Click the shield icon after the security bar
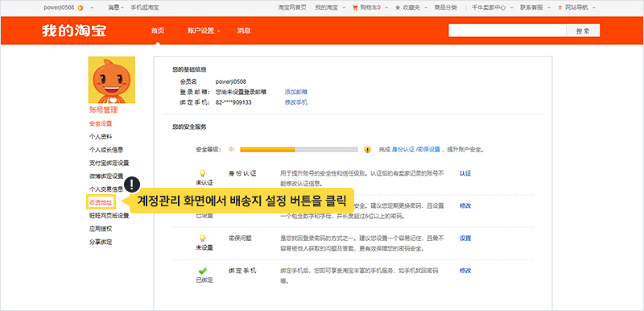 click(x=368, y=150)
